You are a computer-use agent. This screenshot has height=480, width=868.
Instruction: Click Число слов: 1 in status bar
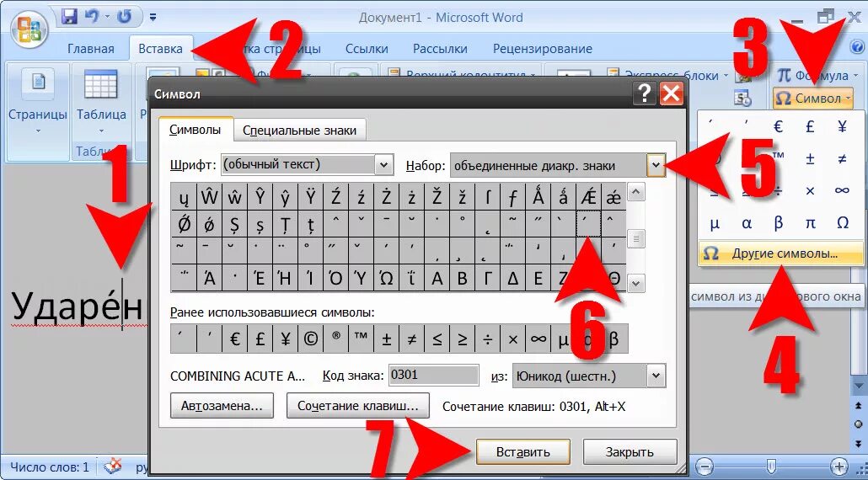click(49, 467)
